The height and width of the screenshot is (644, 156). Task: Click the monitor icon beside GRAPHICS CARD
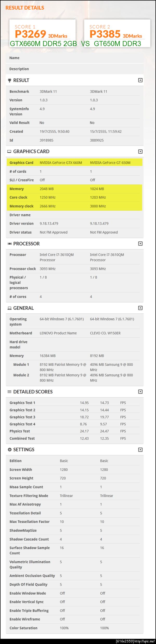[9, 152]
